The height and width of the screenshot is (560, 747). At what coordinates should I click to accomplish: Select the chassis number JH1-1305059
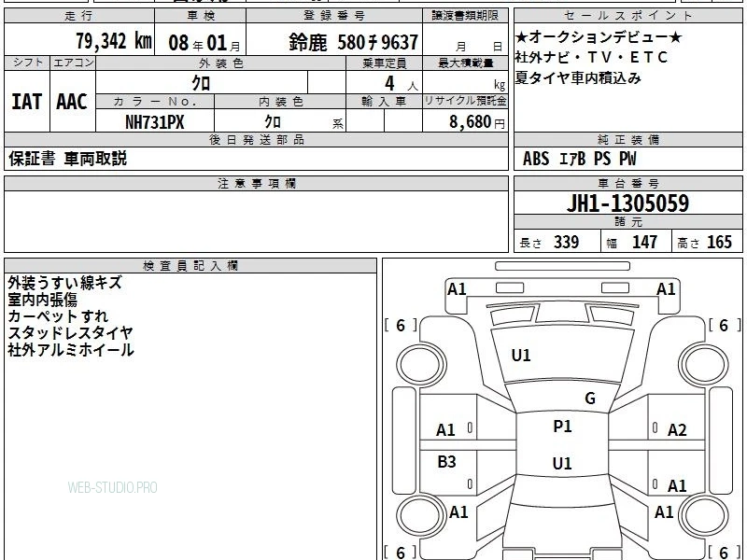627,203
